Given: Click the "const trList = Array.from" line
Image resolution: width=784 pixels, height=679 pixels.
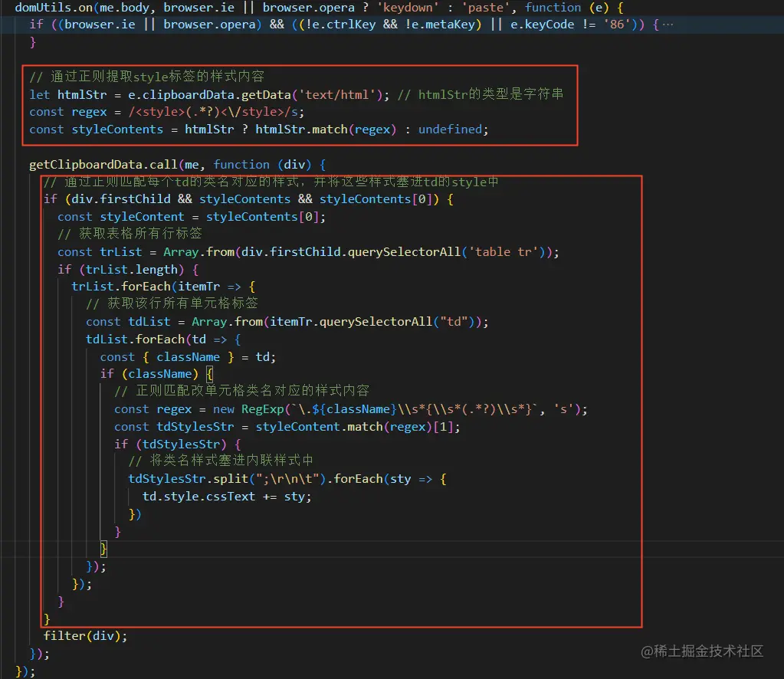Looking at the screenshot, I should 308,252.
